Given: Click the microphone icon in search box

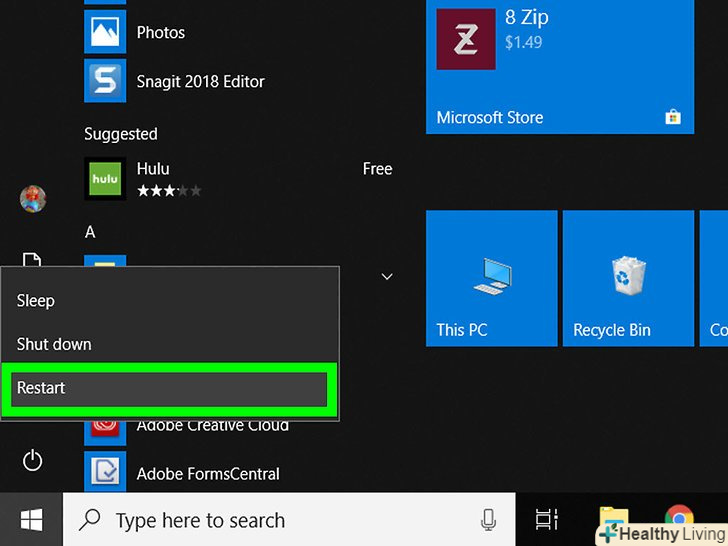Looking at the screenshot, I should pos(488,520).
